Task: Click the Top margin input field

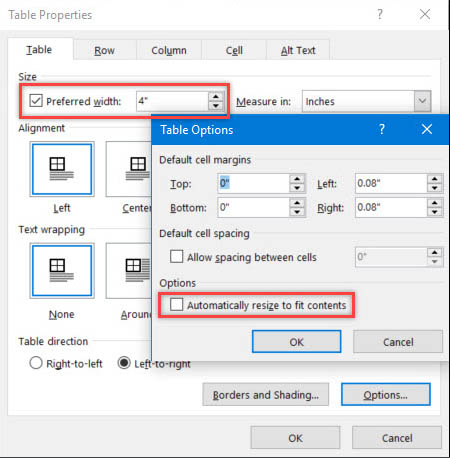Action: [254, 183]
